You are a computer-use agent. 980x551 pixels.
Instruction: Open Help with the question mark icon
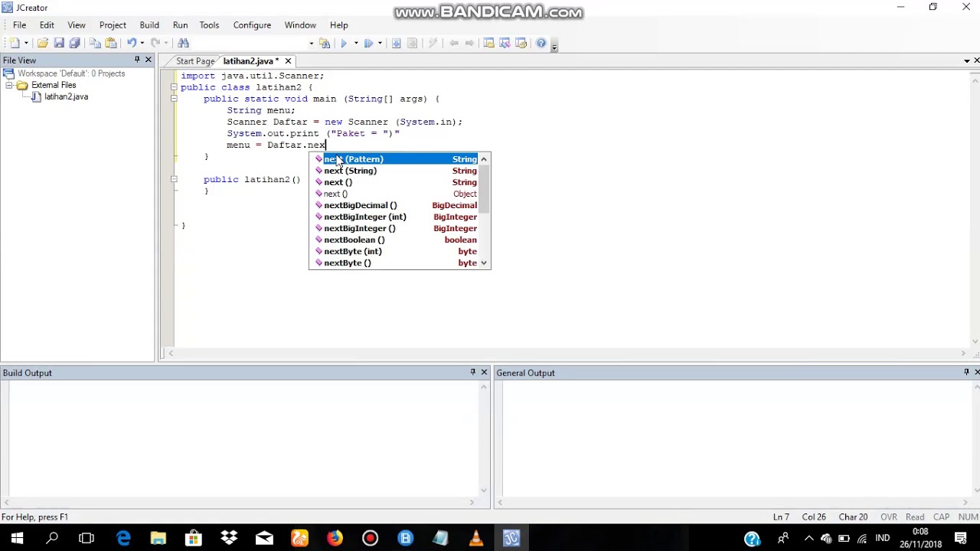541,44
